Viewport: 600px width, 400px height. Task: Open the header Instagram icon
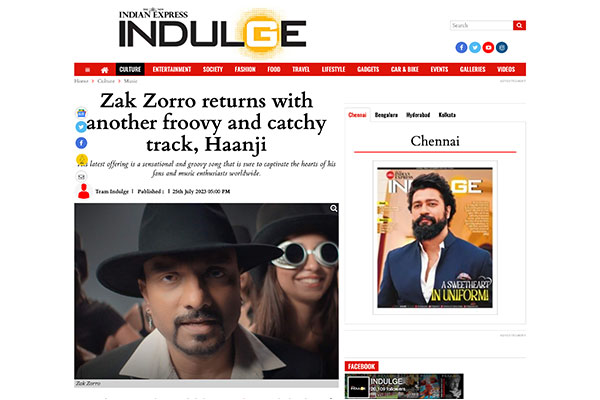coord(502,47)
